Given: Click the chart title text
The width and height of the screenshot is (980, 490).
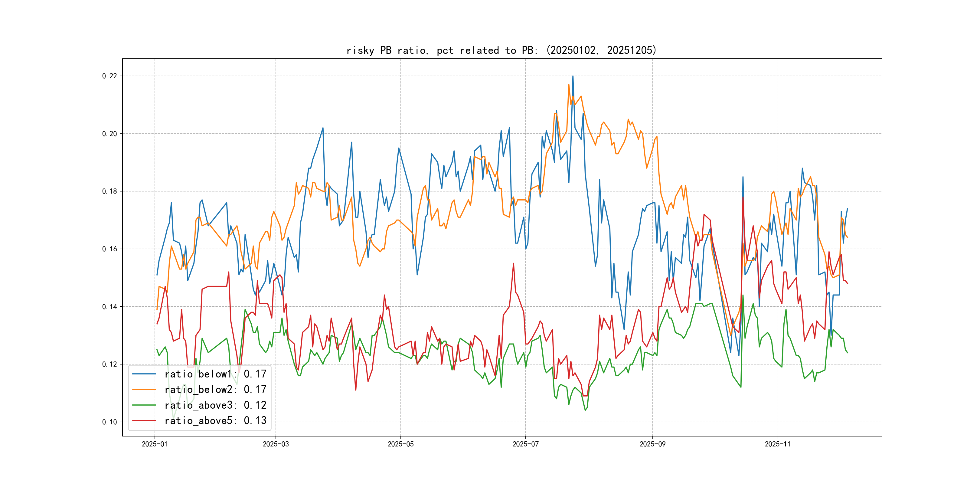Looking at the screenshot, I should [x=501, y=50].
